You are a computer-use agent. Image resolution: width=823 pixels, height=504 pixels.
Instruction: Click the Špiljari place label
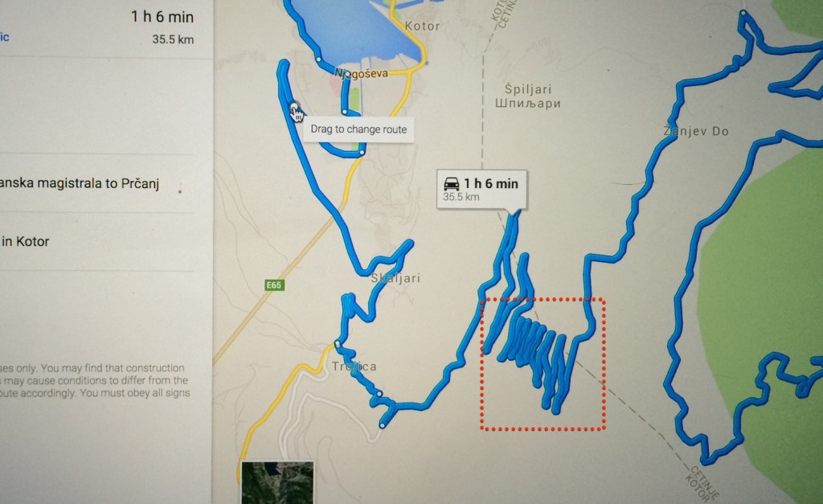528,89
